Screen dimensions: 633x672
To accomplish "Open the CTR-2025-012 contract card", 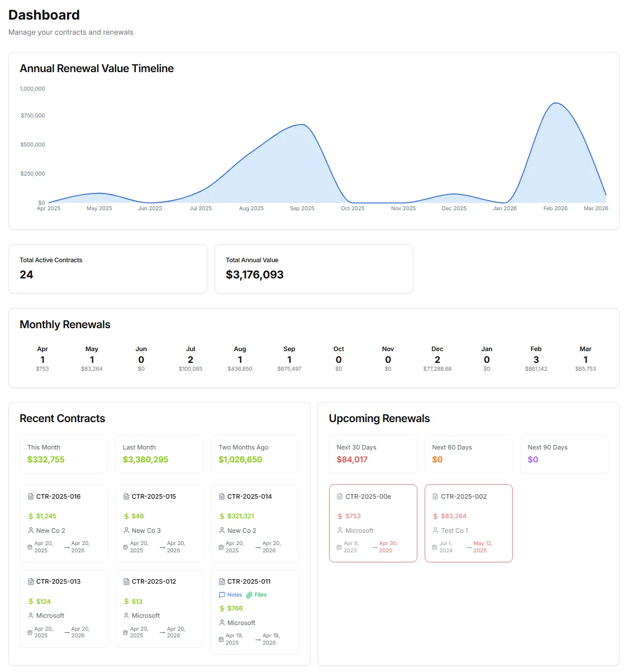I will pyautogui.click(x=159, y=608).
